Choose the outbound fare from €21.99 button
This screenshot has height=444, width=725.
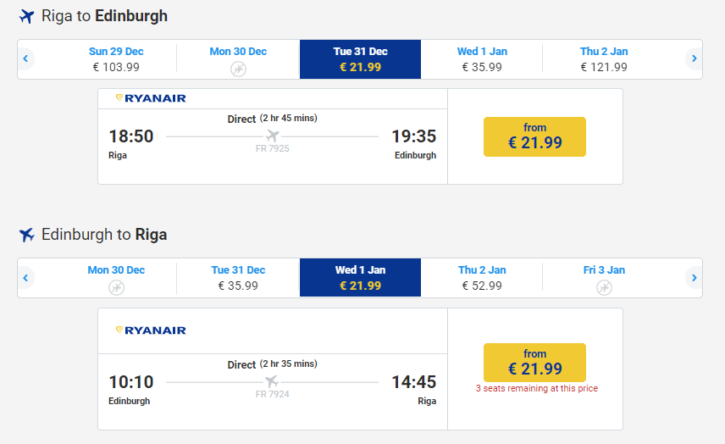point(535,137)
